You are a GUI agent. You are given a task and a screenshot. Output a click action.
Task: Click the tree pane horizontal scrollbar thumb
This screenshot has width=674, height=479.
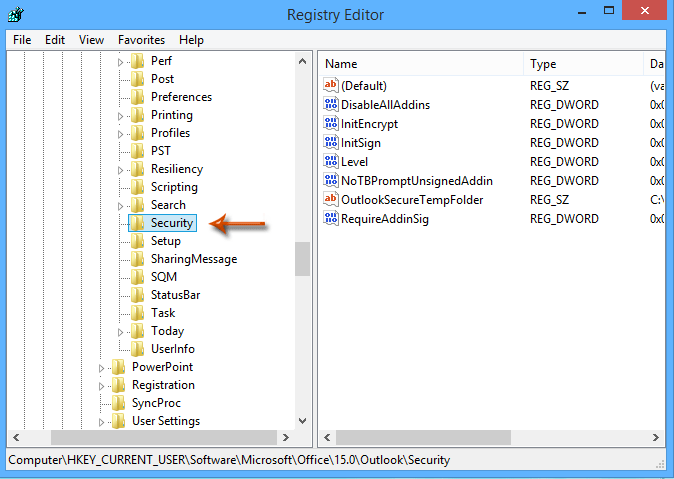[x=164, y=437]
